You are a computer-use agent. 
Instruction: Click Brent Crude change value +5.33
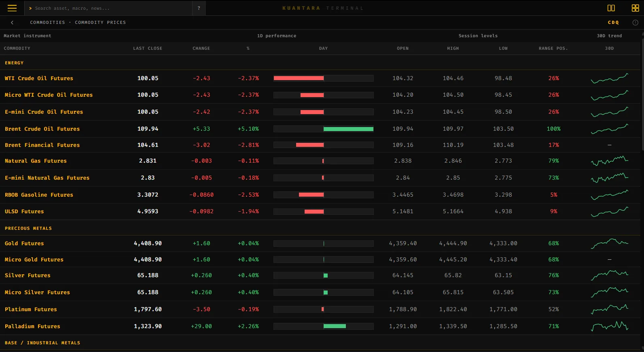[201, 129]
